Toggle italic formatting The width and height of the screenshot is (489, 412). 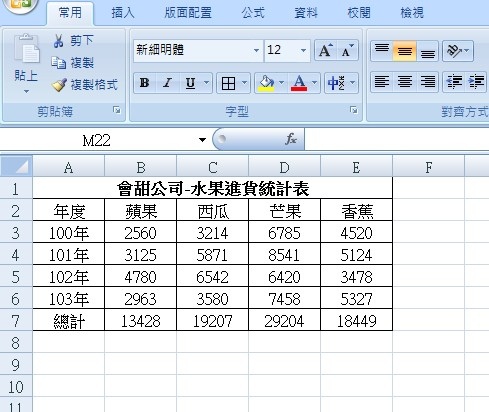click(167, 83)
